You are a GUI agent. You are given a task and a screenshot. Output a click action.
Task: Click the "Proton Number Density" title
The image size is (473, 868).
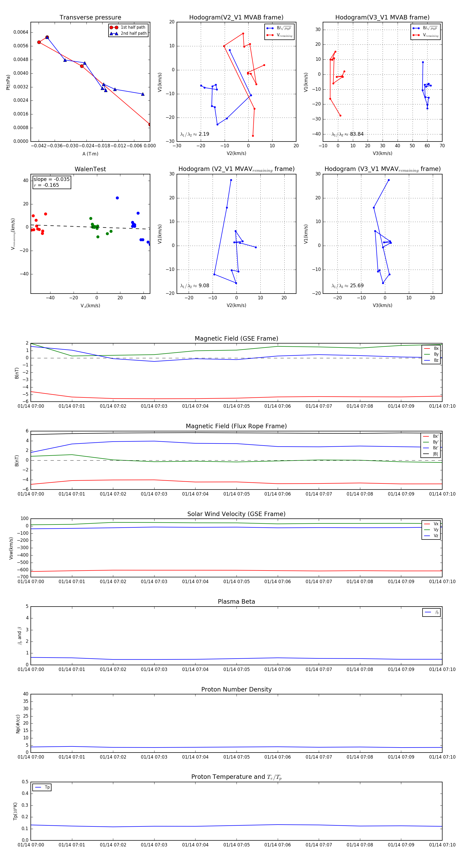(x=236, y=689)
